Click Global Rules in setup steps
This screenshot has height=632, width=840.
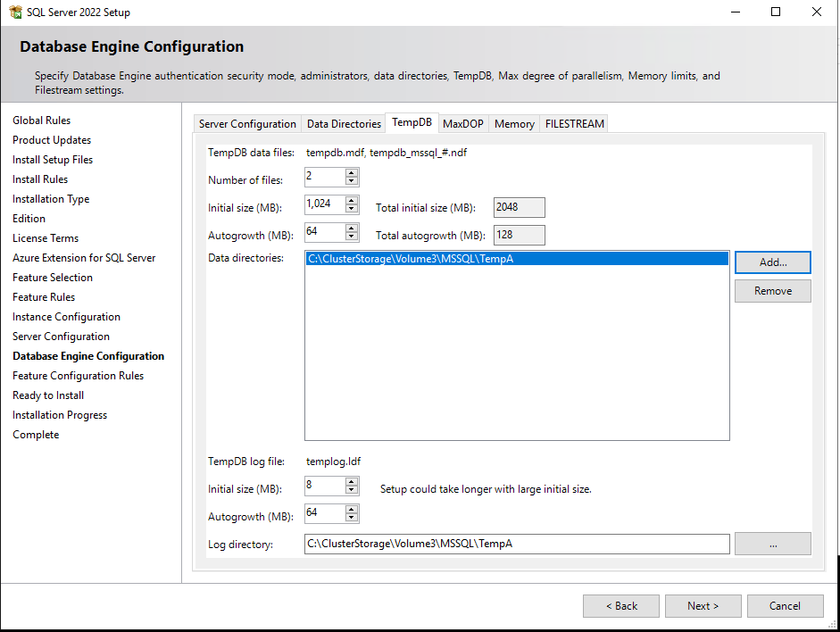tap(42, 121)
